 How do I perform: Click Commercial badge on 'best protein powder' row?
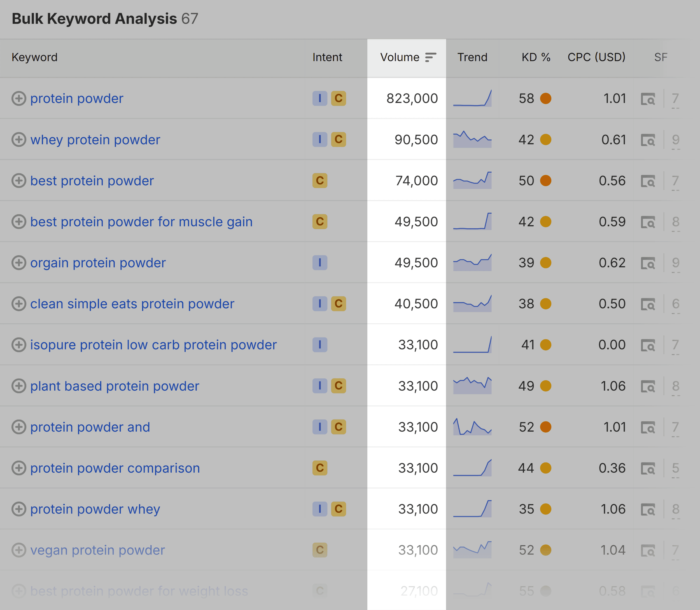(x=320, y=180)
